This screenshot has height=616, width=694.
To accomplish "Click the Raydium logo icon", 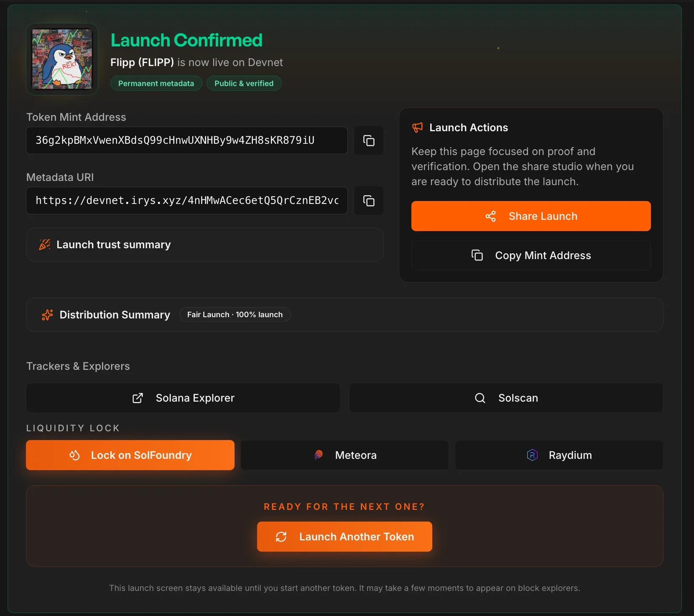I will [x=532, y=455].
